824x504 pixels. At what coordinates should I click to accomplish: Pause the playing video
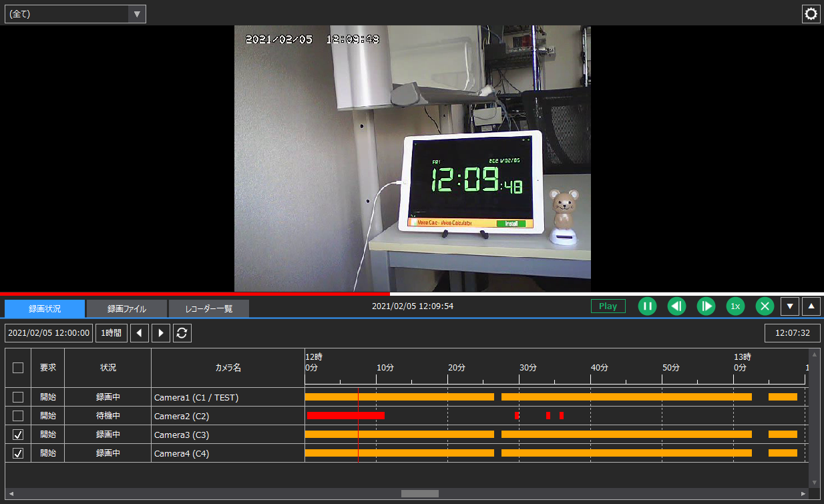coord(647,306)
